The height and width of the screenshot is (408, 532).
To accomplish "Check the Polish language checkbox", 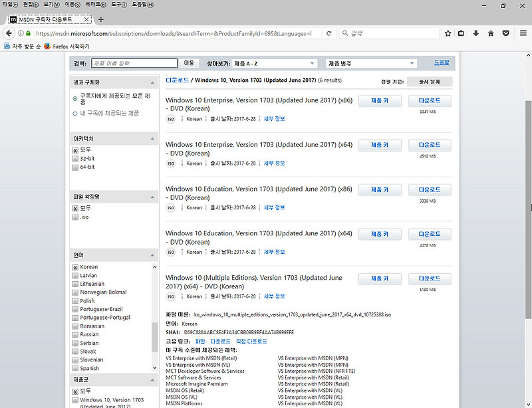I will [75, 301].
